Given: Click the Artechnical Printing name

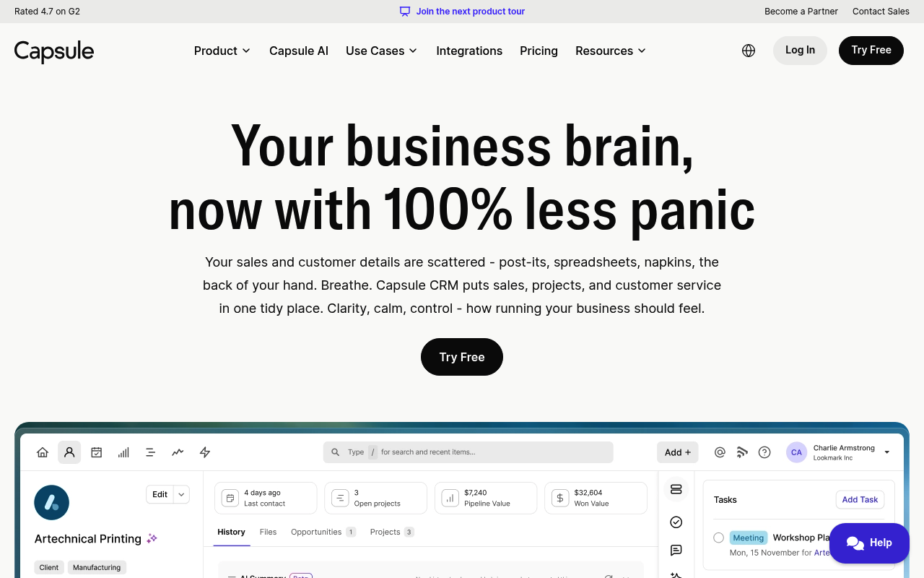Looking at the screenshot, I should tap(88, 538).
